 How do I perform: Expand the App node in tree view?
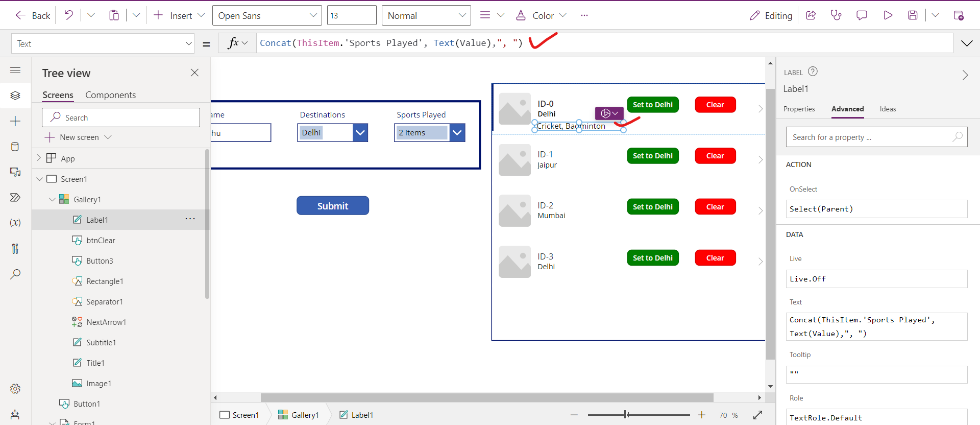[x=39, y=158]
